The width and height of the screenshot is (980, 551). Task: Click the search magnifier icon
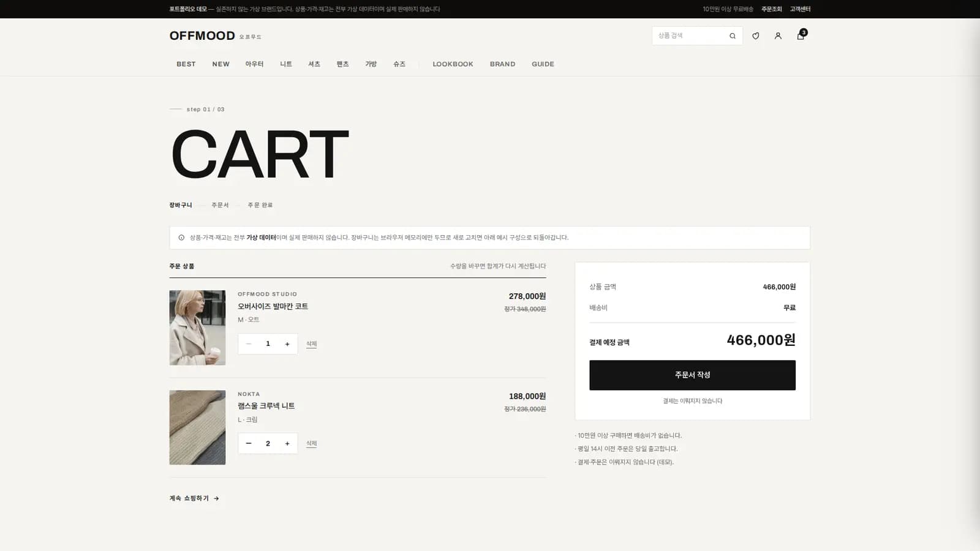[x=733, y=36]
